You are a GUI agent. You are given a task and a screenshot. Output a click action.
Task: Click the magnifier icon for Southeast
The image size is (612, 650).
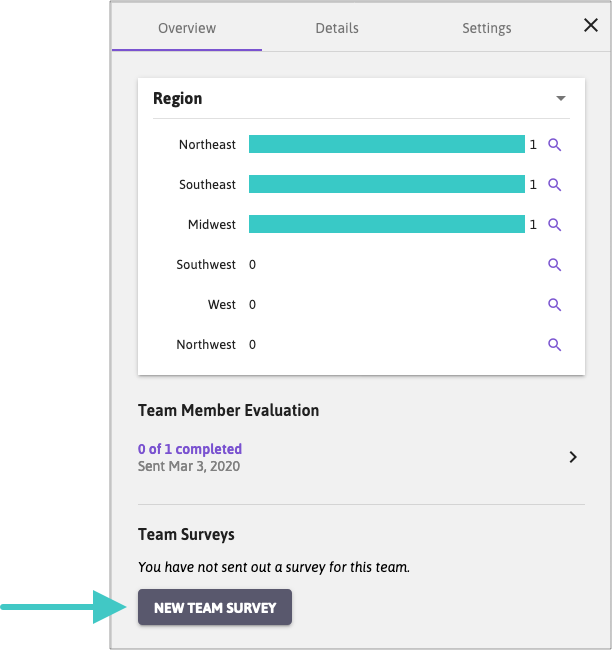pos(555,185)
